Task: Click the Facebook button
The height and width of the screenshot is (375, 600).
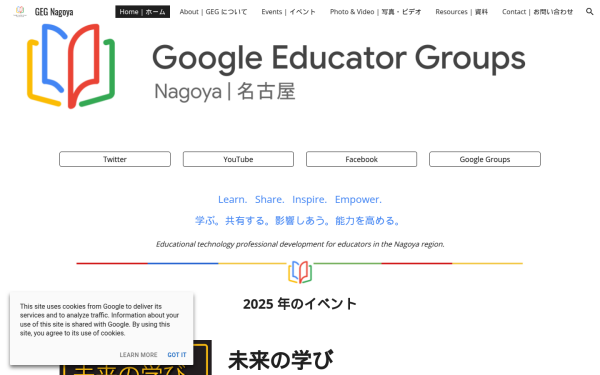Action: [361, 159]
